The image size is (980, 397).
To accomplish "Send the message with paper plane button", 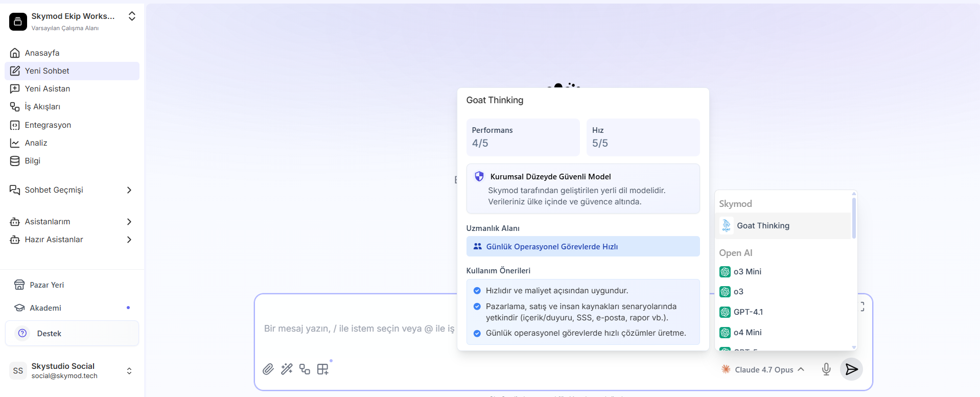I will (851, 369).
